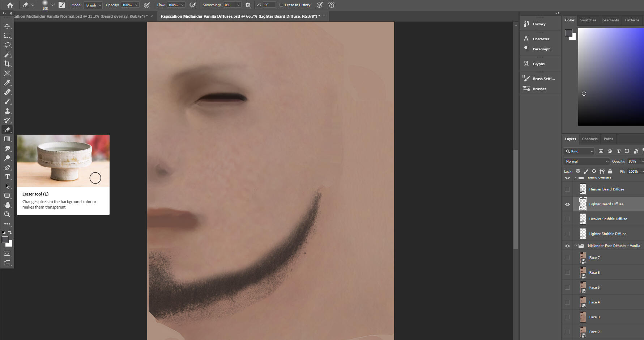Switch to the Channels tab

tap(589, 139)
